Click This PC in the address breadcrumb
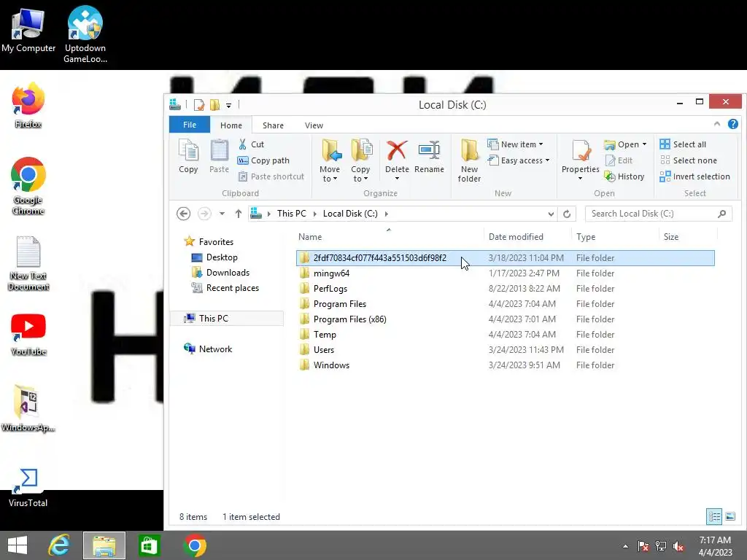Image resolution: width=747 pixels, height=560 pixels. tap(292, 214)
